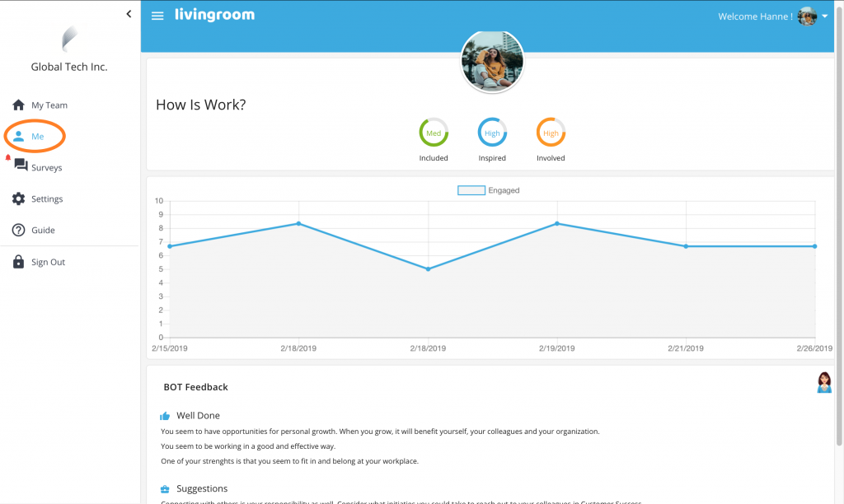Image resolution: width=844 pixels, height=504 pixels.
Task: Click the orange High Involved gauge
Action: click(551, 133)
